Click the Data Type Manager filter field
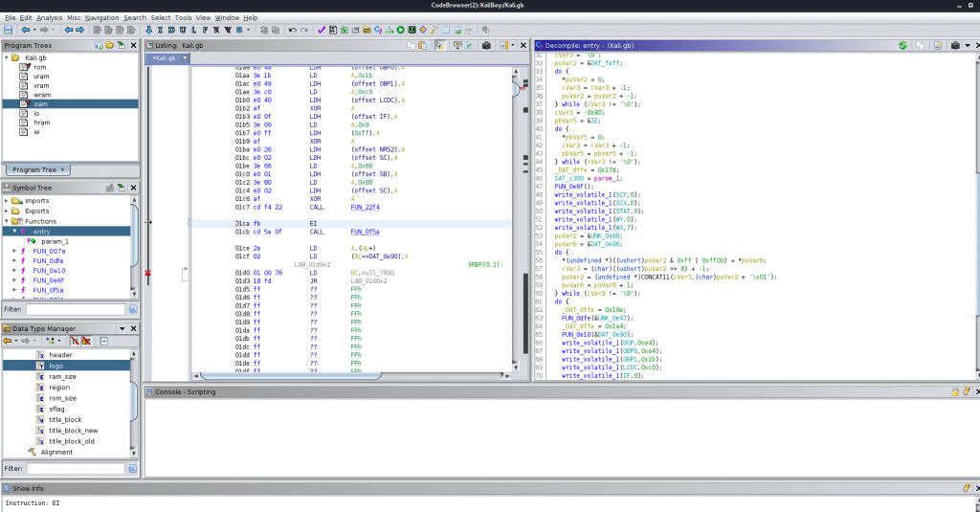This screenshot has width=980, height=512. [76, 468]
